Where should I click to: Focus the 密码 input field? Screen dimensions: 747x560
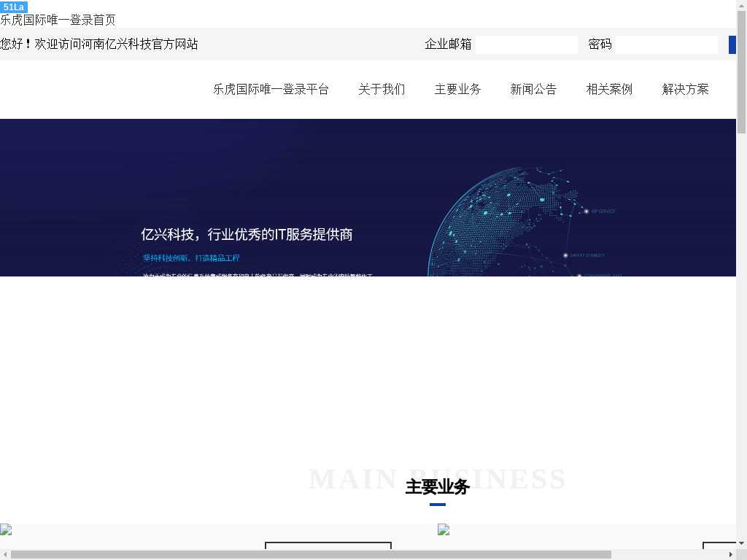point(667,44)
